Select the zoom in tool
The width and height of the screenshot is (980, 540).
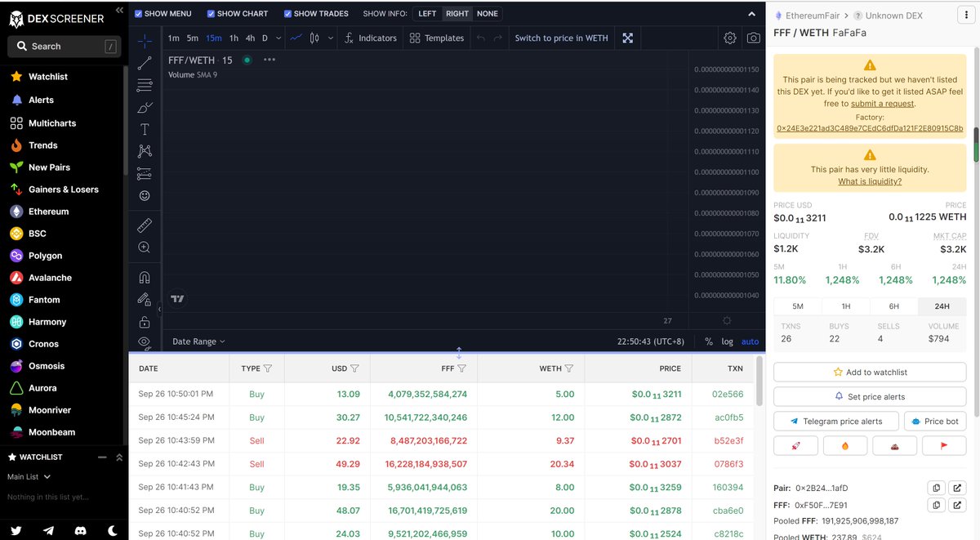[145, 247]
